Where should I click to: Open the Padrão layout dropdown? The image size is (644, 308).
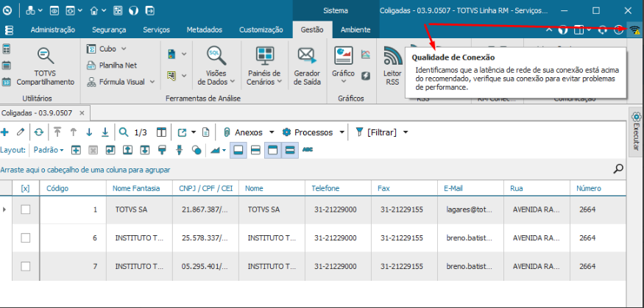pos(49,150)
